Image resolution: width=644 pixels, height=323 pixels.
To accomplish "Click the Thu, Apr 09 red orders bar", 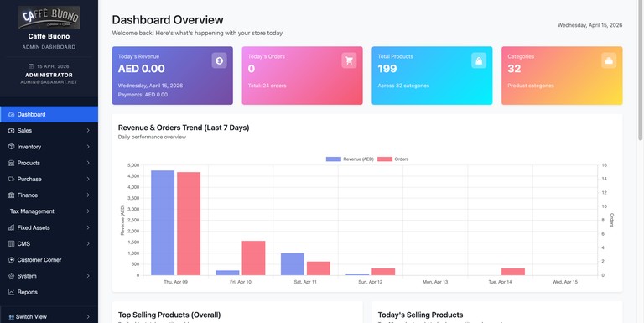I will (189, 223).
